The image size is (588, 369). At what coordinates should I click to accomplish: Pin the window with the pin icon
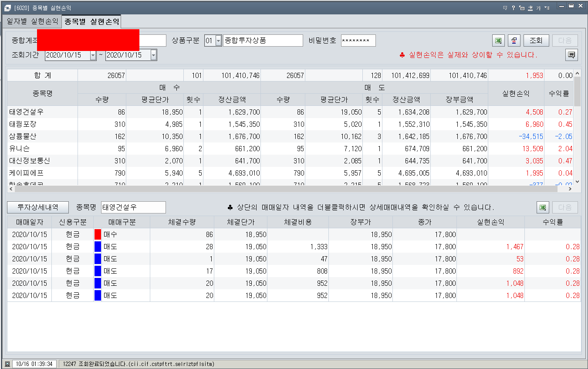click(x=530, y=8)
